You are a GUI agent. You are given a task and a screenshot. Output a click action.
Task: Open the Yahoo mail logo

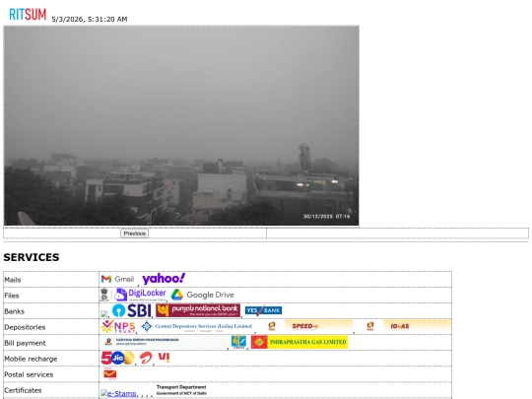pos(164,279)
